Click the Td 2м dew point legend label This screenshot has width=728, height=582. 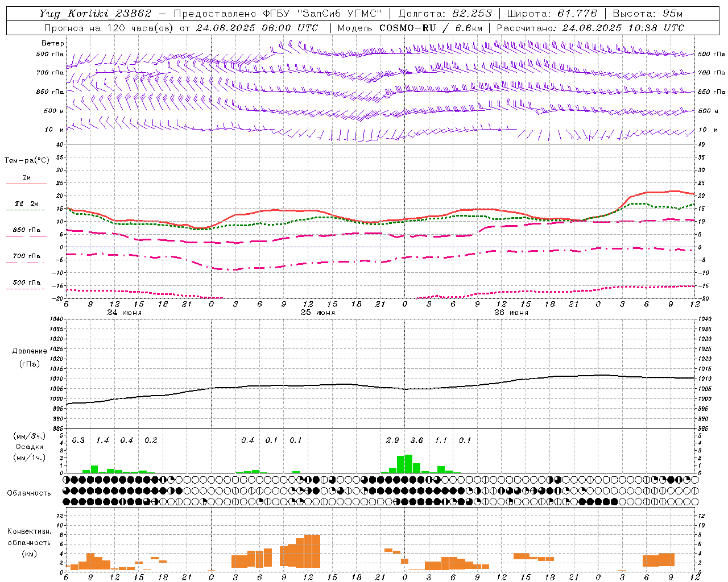click(27, 203)
